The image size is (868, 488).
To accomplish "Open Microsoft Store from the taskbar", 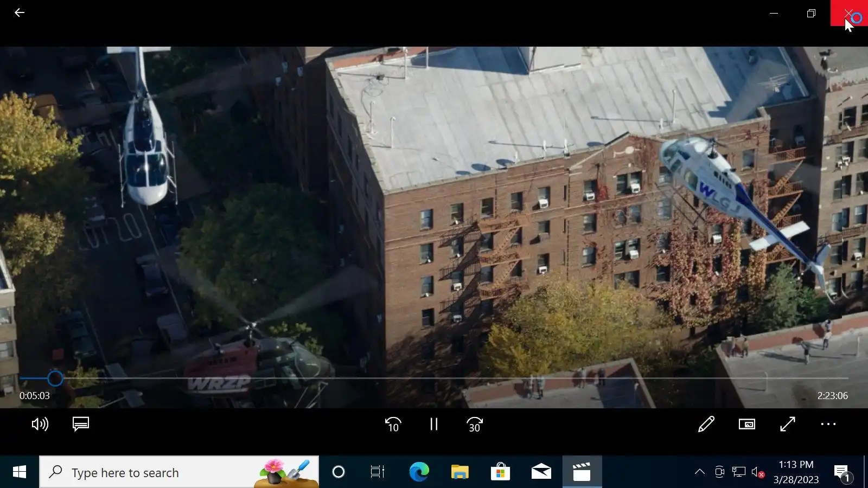I will [x=500, y=472].
